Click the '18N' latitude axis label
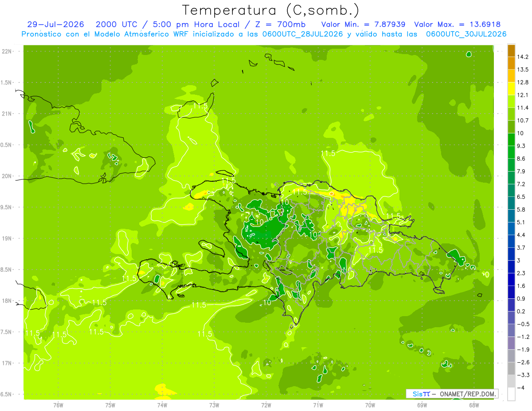 (7, 301)
